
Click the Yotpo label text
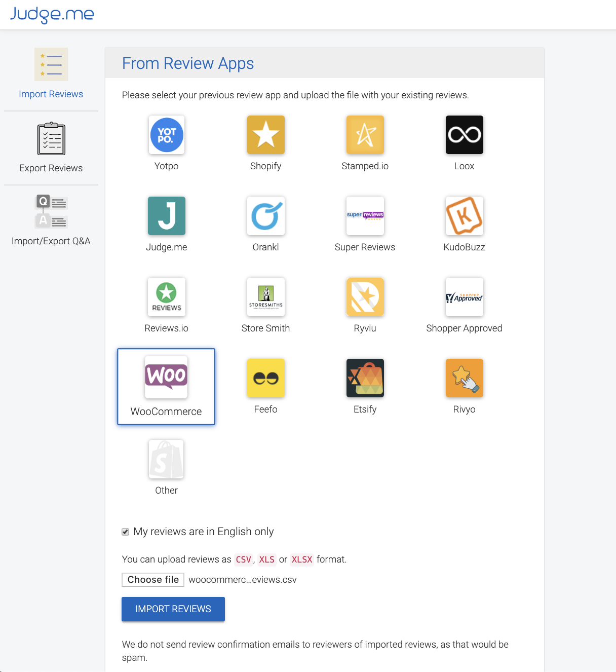167,166
